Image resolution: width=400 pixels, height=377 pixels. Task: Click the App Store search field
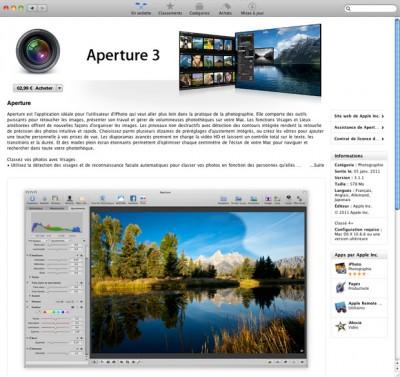[370, 8]
